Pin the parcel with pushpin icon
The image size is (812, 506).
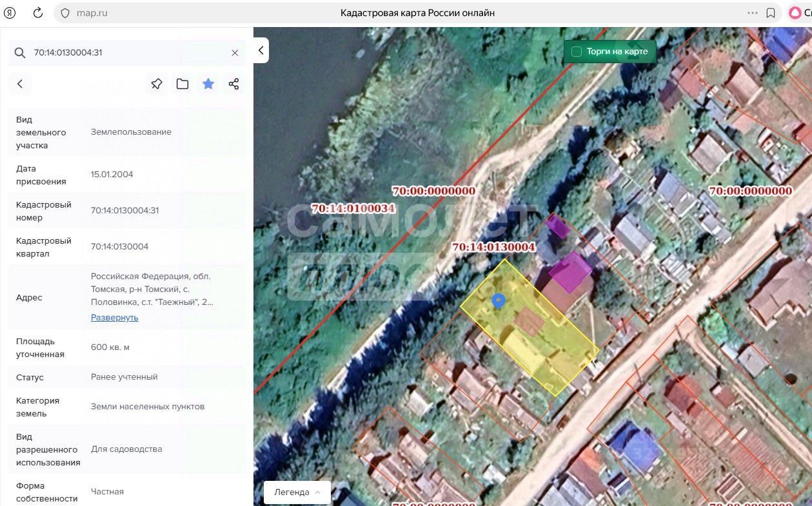coord(157,84)
